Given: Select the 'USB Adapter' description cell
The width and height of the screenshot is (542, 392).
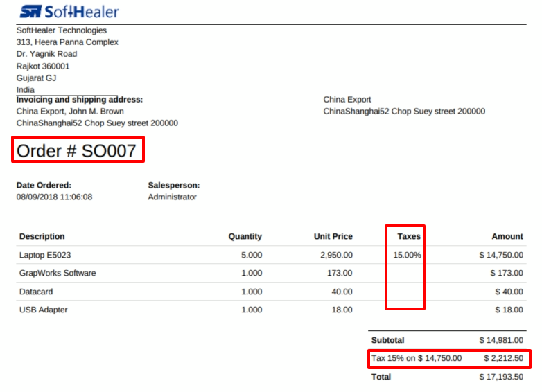Looking at the screenshot, I should tap(43, 310).
